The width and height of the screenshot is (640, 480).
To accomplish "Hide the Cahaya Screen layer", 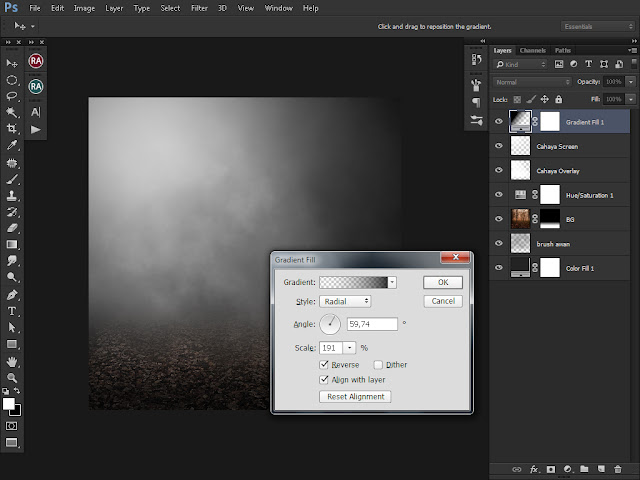I will click(499, 146).
